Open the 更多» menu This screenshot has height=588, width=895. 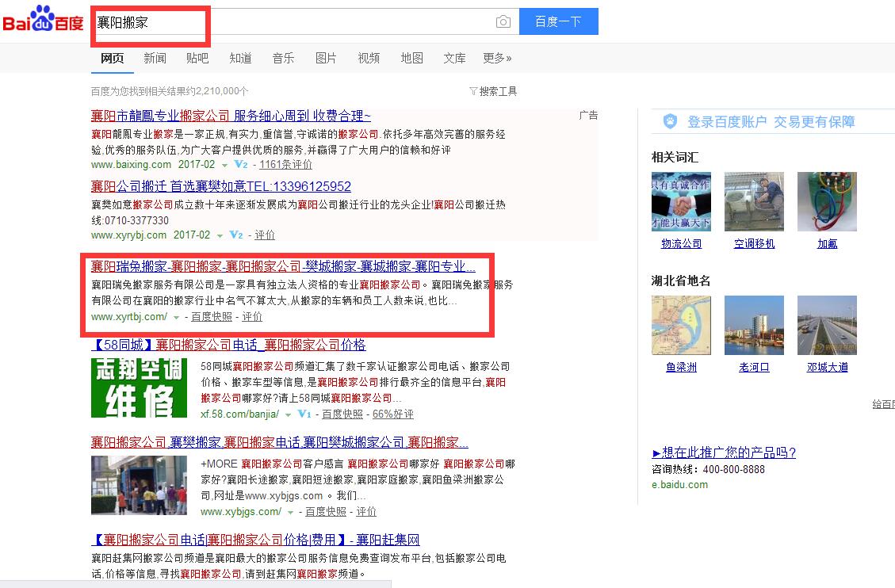496,58
